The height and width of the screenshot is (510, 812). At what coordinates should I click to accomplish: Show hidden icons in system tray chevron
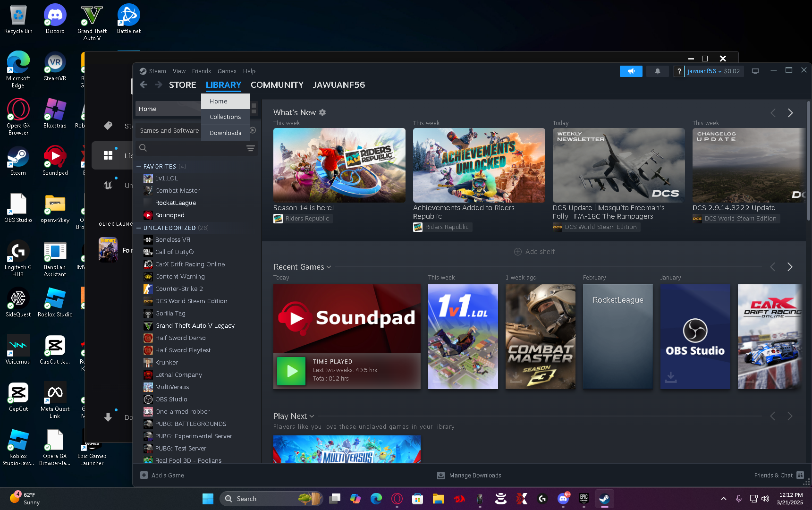pyautogui.click(x=723, y=499)
